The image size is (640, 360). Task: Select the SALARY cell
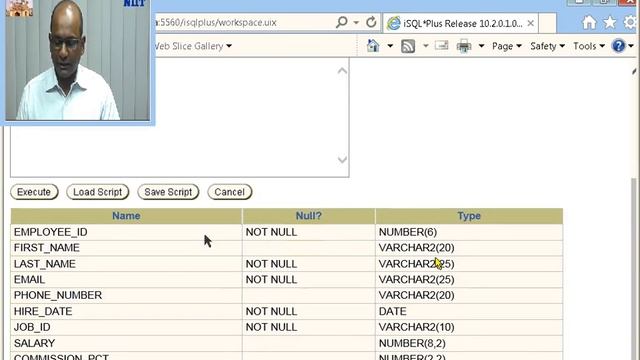pyautogui.click(x=126, y=343)
